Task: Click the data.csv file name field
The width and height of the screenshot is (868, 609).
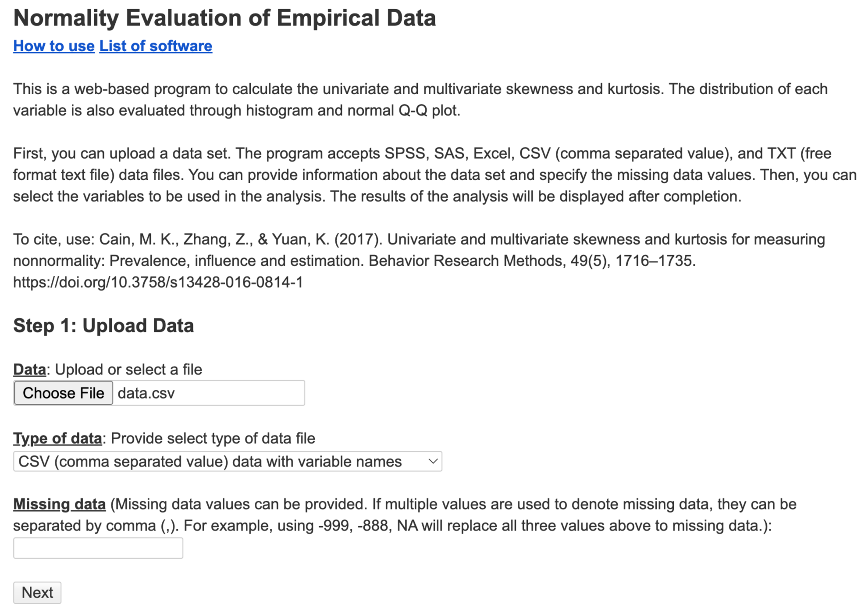Action: [x=208, y=393]
